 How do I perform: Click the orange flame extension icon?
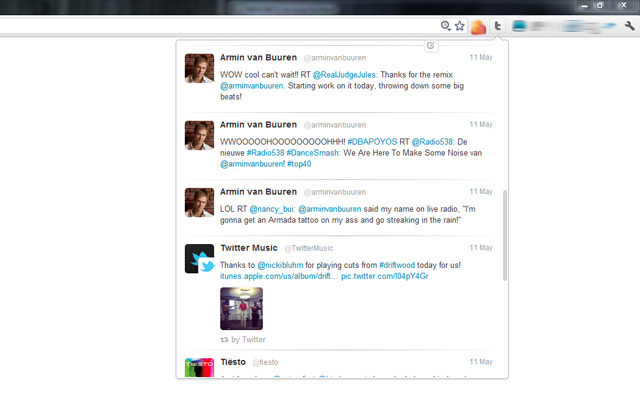click(x=478, y=27)
